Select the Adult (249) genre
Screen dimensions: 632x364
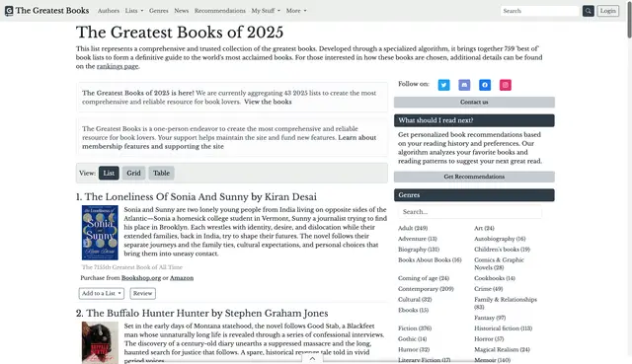pyautogui.click(x=413, y=228)
